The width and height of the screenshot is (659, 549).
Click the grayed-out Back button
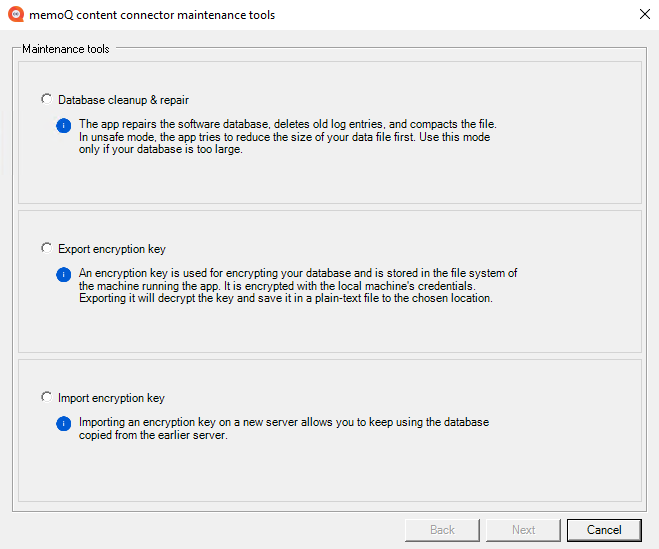point(442,530)
